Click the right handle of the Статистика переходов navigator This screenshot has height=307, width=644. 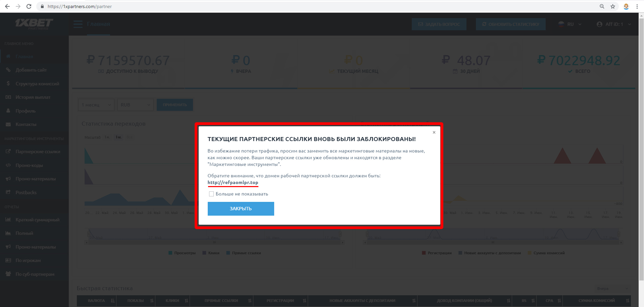(340, 233)
